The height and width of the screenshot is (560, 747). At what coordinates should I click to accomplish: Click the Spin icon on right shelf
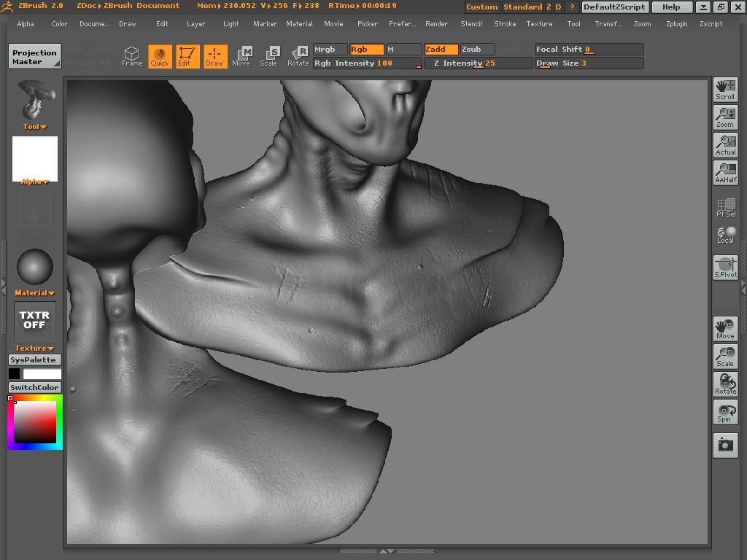tap(725, 413)
